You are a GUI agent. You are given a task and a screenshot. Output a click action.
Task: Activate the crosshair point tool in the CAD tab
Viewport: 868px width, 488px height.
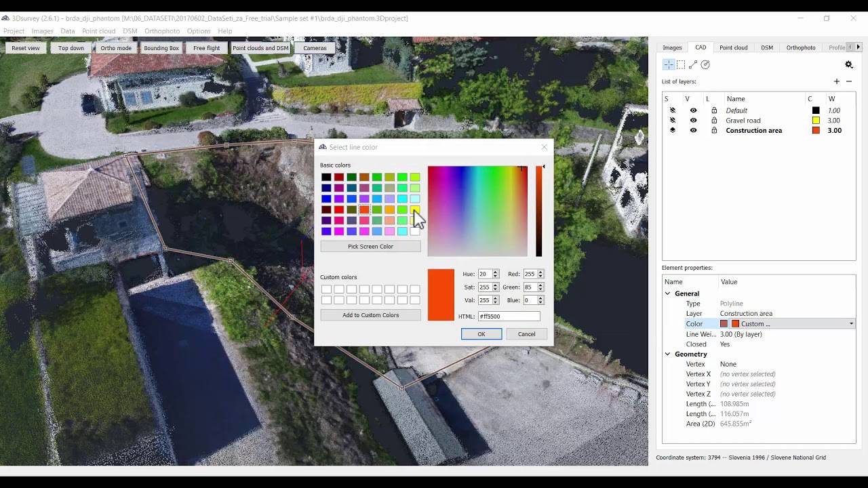click(669, 64)
